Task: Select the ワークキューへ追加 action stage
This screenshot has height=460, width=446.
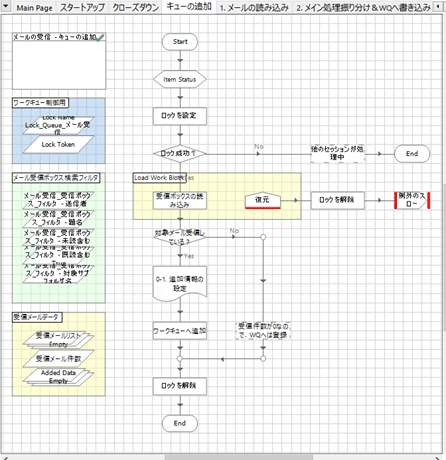Action: (180, 331)
